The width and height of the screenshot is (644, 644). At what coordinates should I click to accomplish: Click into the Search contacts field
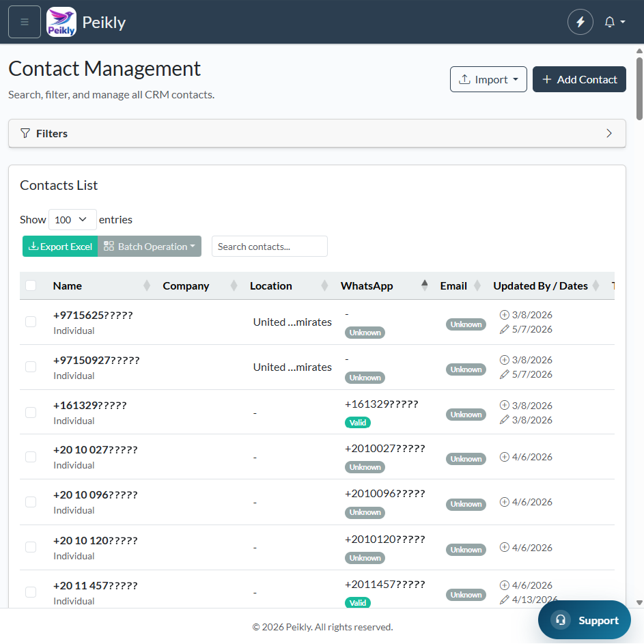pyautogui.click(x=270, y=247)
